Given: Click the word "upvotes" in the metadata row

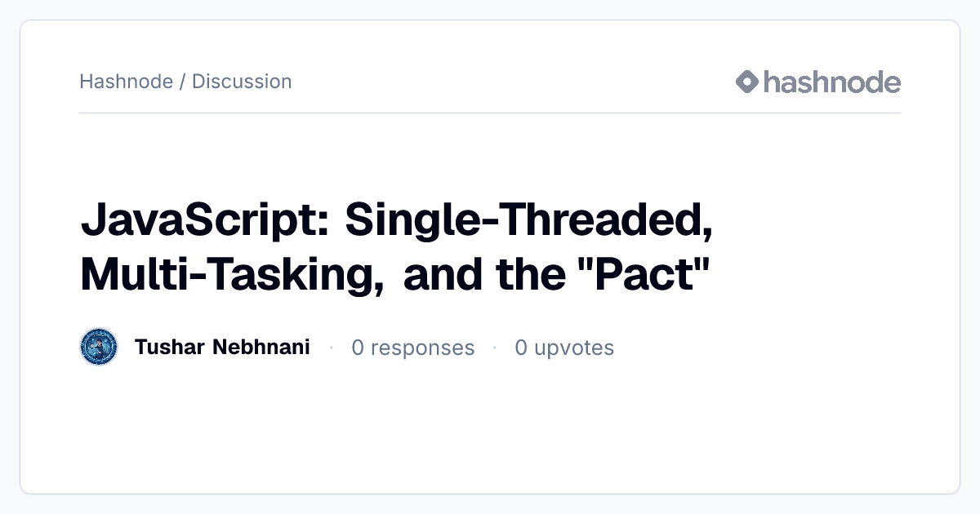Looking at the screenshot, I should (574, 348).
